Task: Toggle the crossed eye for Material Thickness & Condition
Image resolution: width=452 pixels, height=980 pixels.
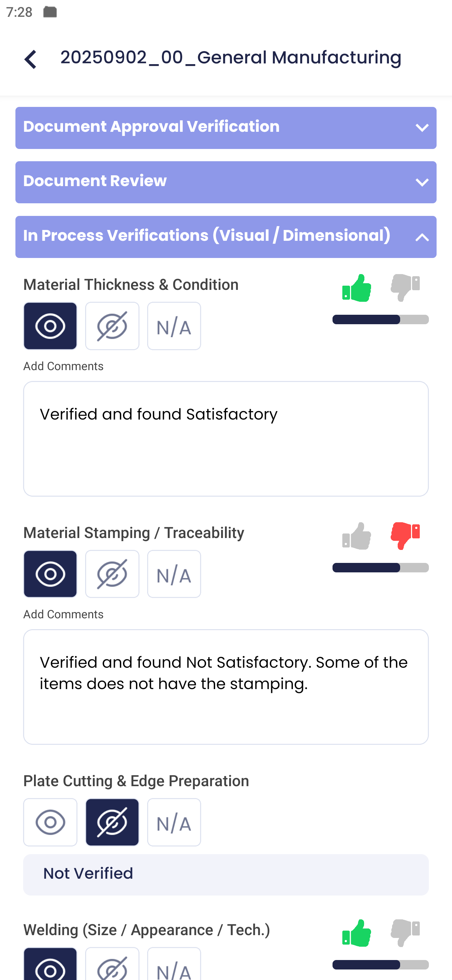Action: [112, 326]
